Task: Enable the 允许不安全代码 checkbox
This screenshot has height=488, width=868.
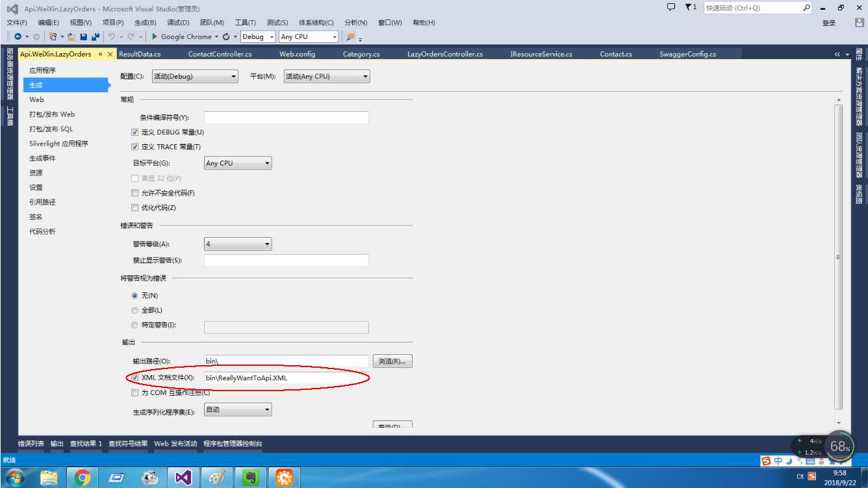Action: click(135, 193)
